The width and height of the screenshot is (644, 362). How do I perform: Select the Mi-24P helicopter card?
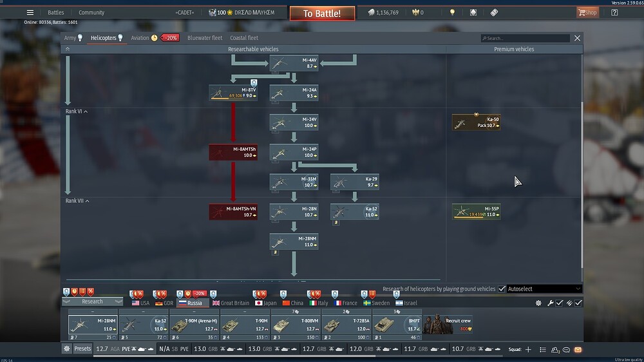coord(294,152)
